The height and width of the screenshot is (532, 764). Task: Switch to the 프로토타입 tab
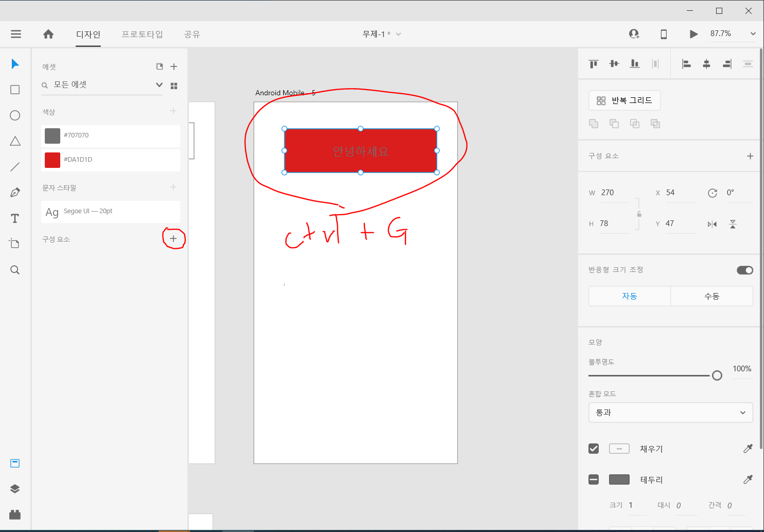tap(142, 34)
